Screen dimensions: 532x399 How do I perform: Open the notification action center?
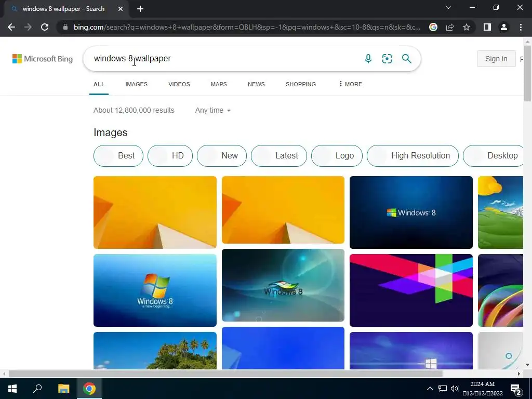(x=516, y=389)
